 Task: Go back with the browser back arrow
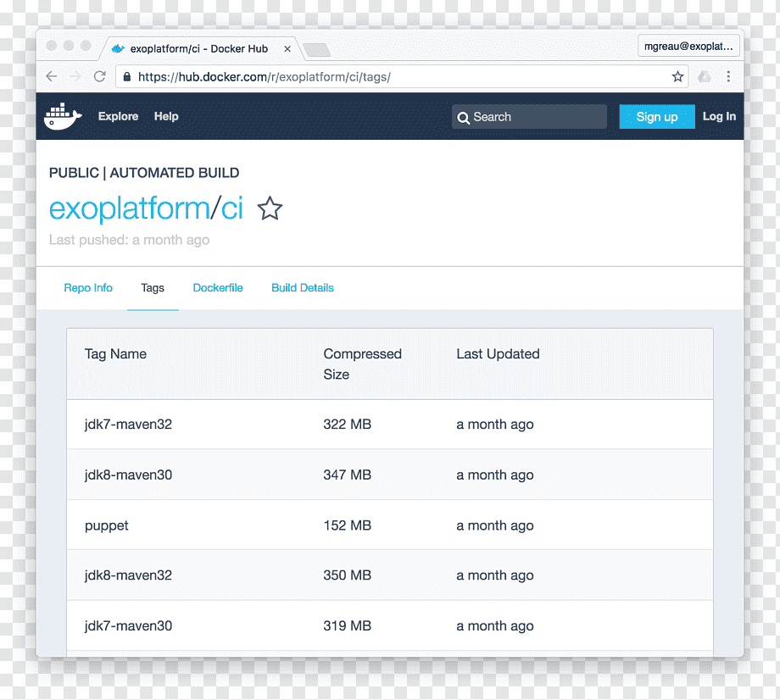click(52, 76)
